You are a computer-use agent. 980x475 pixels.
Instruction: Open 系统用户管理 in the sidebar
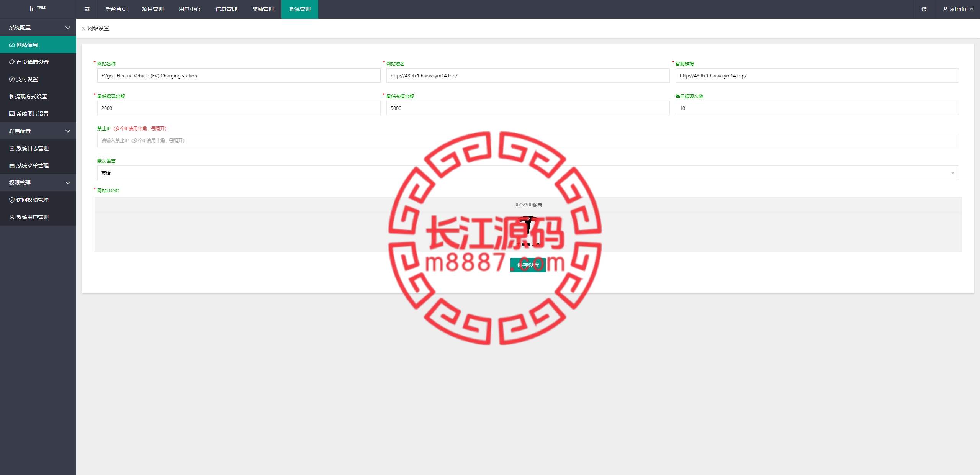click(x=38, y=217)
